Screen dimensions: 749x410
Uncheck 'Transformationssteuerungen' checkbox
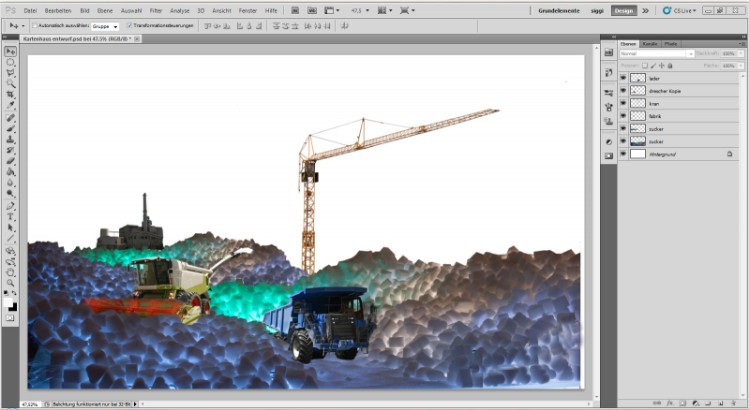pyautogui.click(x=129, y=25)
